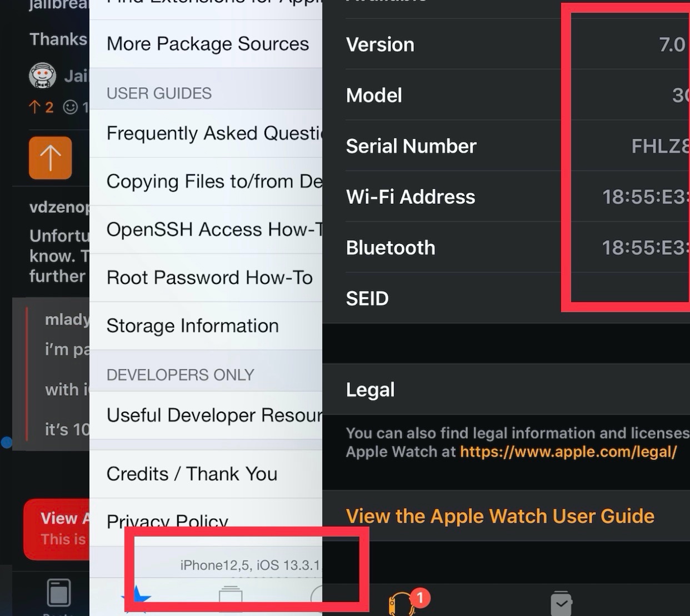Open Credits / Thank You row

pos(206,474)
